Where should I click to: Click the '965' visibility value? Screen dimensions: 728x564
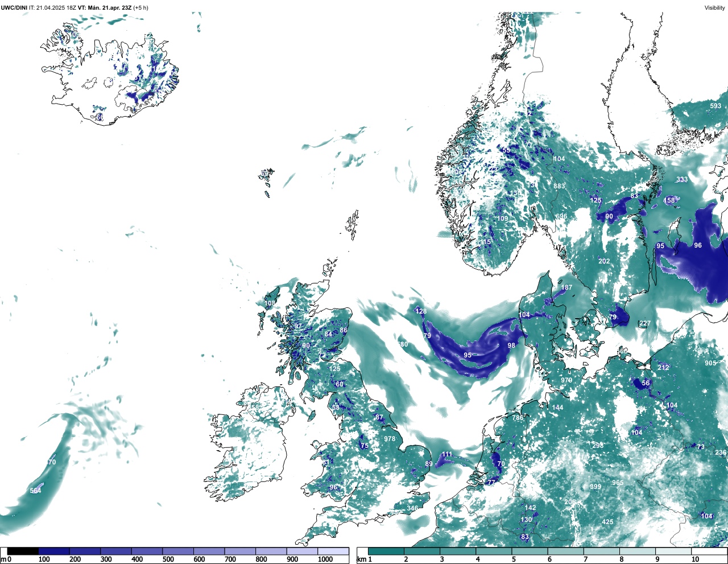pyautogui.click(x=618, y=483)
